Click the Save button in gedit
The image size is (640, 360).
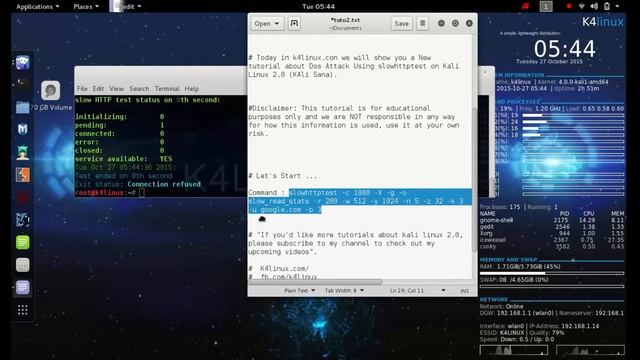pos(401,23)
